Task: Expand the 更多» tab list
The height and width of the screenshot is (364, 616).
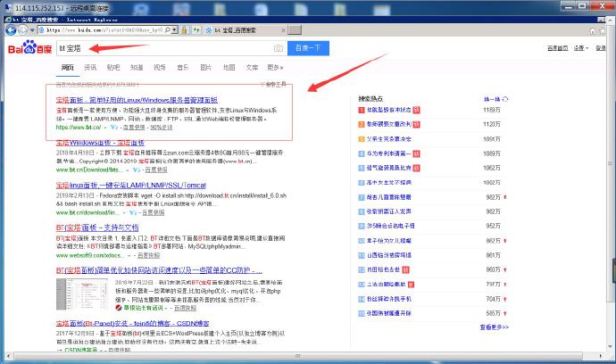Action: click(x=275, y=68)
